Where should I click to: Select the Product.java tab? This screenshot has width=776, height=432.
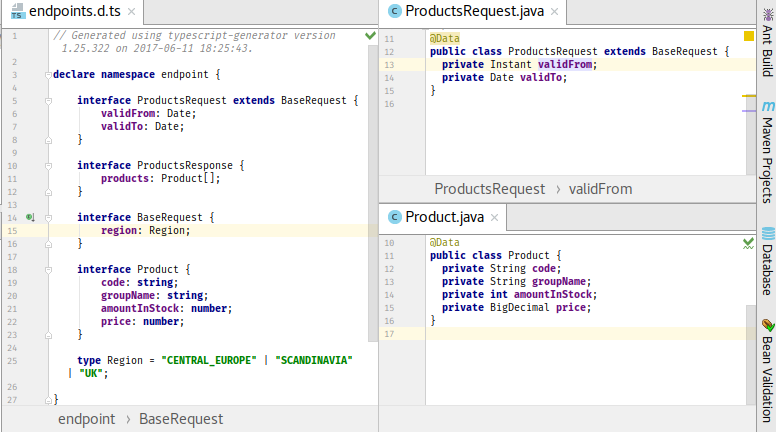coord(444,217)
